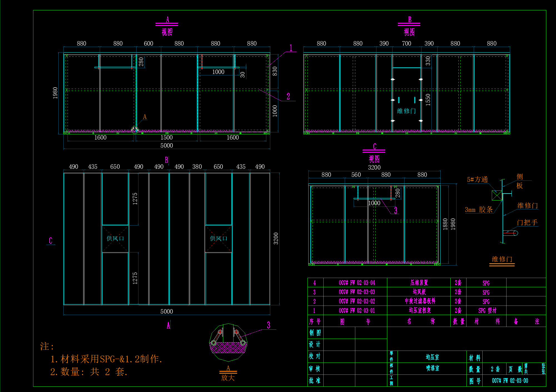Click the 5#方通 annotation text
The height and width of the screenshot is (392, 556).
coord(477,180)
